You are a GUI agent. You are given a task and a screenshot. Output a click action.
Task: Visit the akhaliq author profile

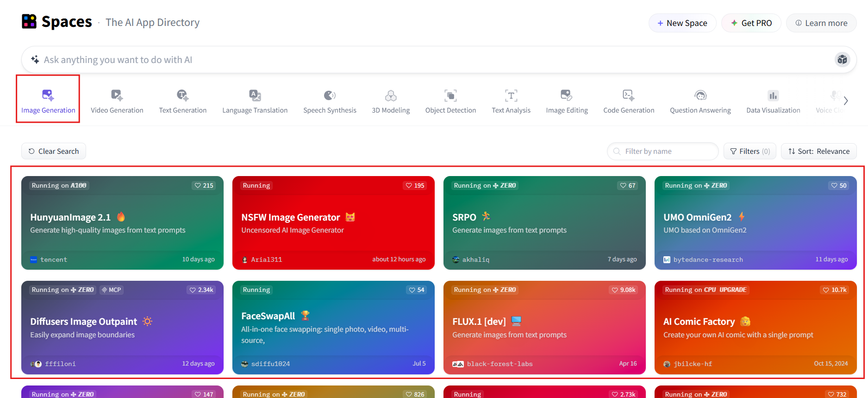click(x=471, y=259)
